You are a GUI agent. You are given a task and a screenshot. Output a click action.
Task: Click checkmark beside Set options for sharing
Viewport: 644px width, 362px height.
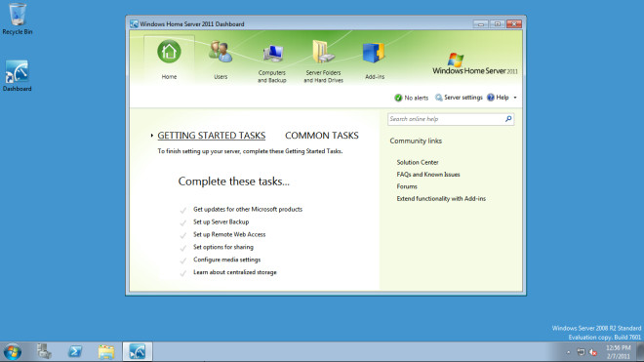183,248
